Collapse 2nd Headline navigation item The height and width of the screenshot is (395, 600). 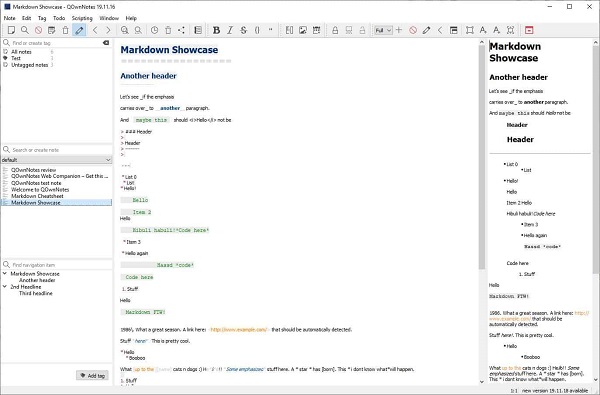(5, 286)
